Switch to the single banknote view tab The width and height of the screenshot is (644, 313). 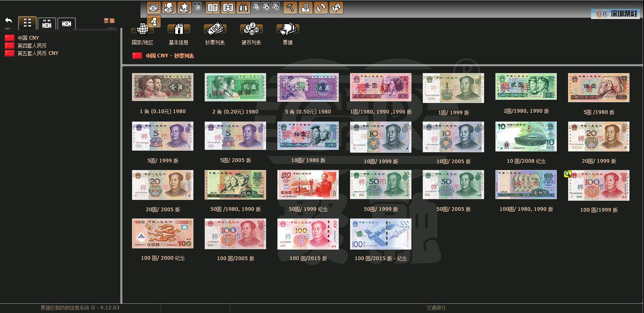[66, 24]
